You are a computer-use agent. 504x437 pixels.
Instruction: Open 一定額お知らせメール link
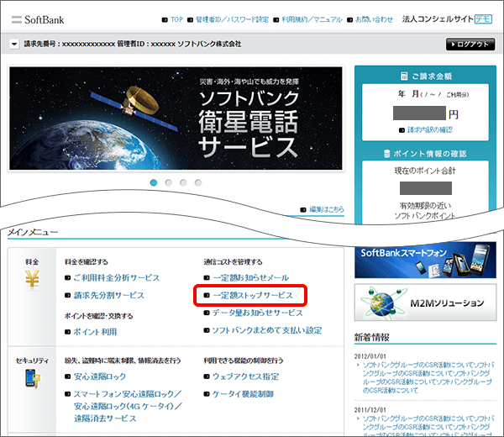point(250,277)
